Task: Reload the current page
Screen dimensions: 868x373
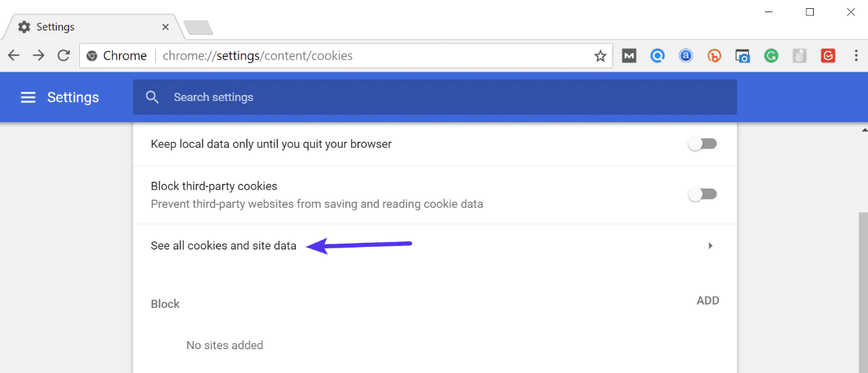Action: coord(64,56)
